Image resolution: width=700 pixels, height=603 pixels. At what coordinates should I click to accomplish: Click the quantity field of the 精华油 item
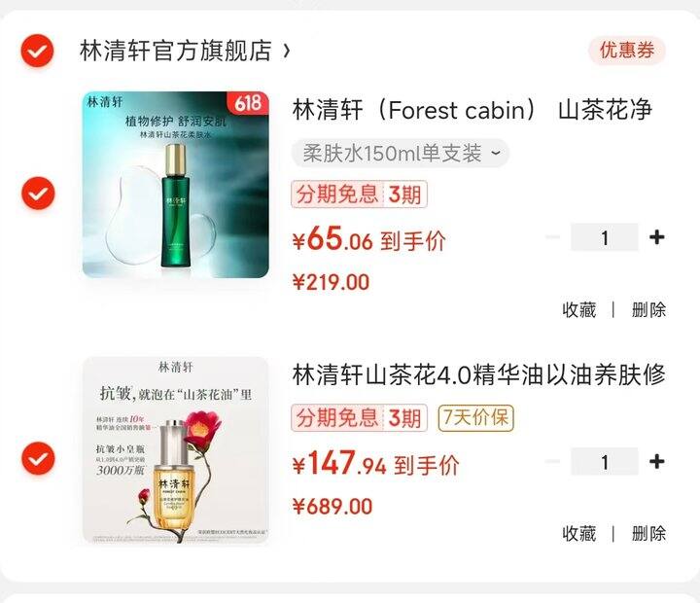(x=605, y=461)
